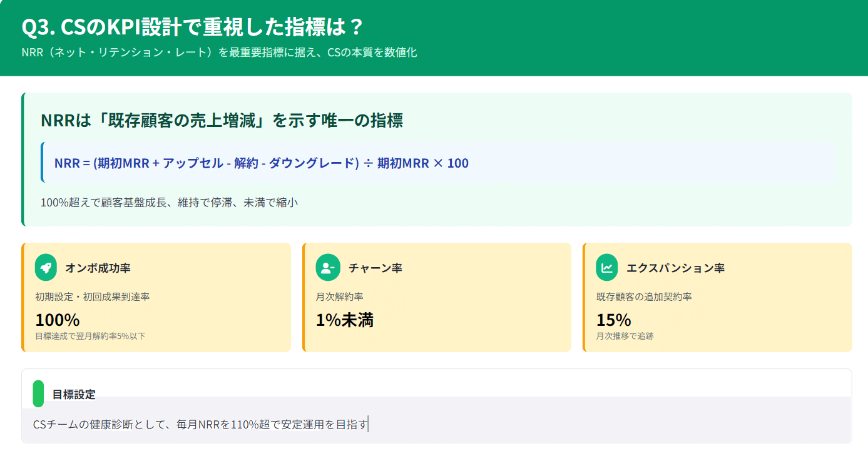
Task: Click the rocket icon for オンボ成功率
Action: click(x=46, y=268)
